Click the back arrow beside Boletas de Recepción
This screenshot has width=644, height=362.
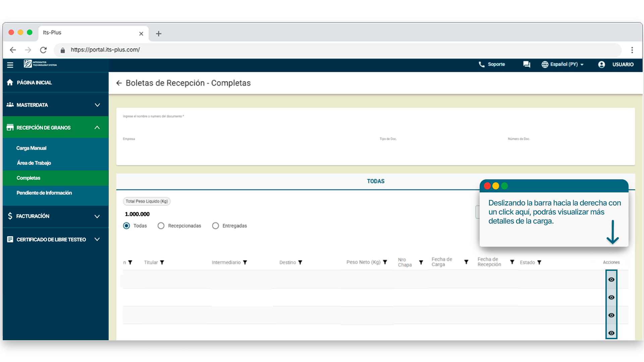(x=119, y=83)
